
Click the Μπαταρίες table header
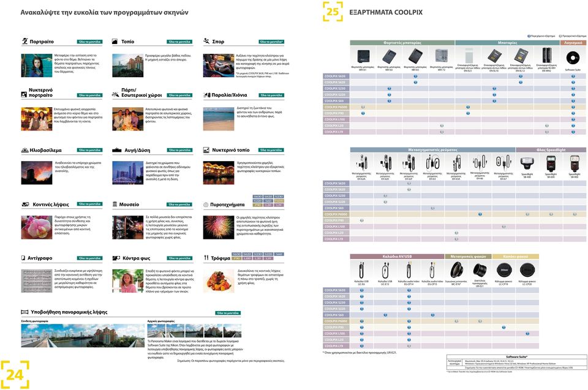click(x=507, y=43)
